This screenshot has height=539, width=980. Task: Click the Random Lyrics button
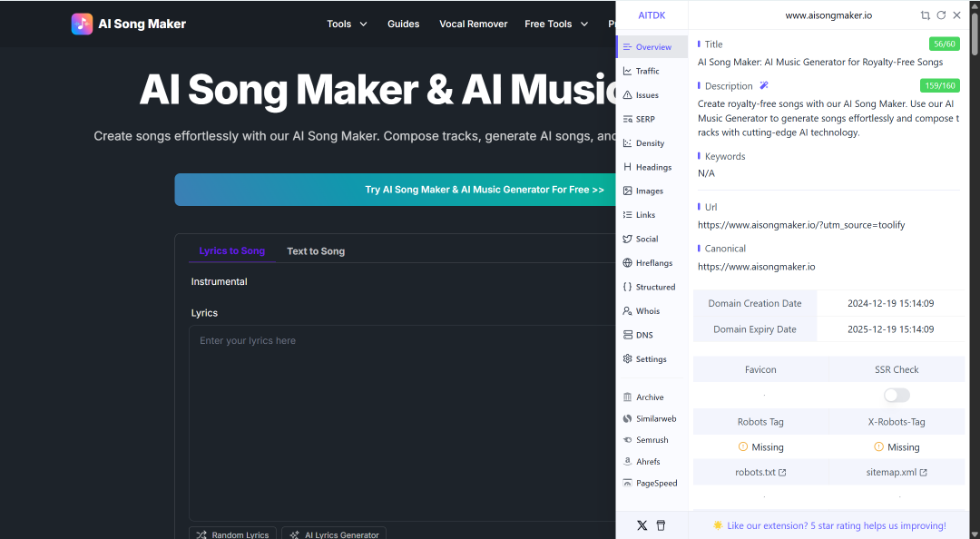[232, 534]
